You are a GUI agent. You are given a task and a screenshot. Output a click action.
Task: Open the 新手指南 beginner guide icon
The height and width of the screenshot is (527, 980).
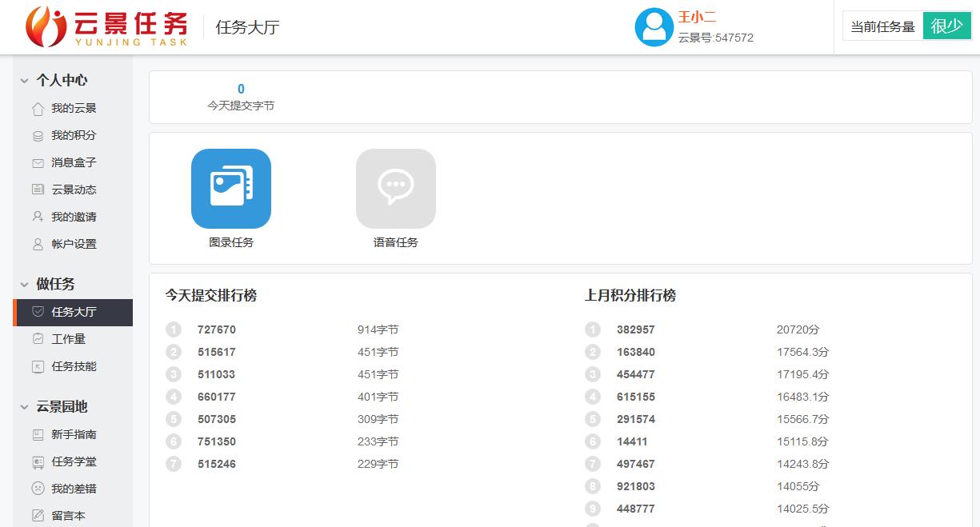click(x=38, y=433)
